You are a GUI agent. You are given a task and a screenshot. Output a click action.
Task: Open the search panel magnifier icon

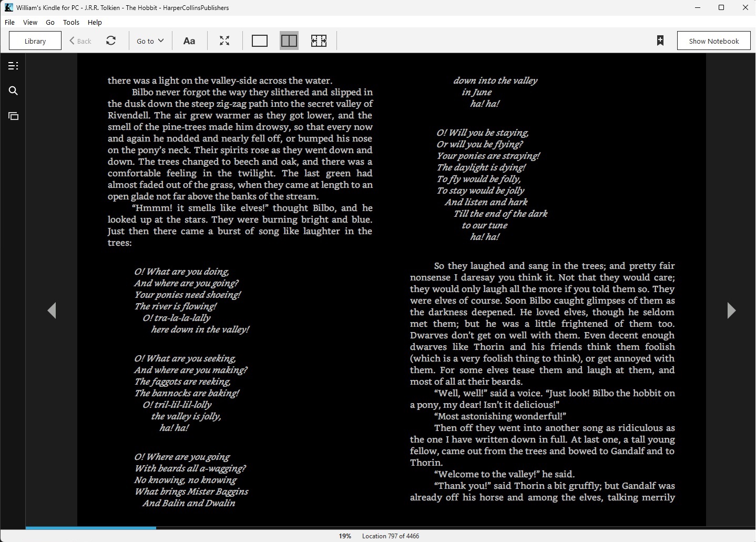[14, 91]
